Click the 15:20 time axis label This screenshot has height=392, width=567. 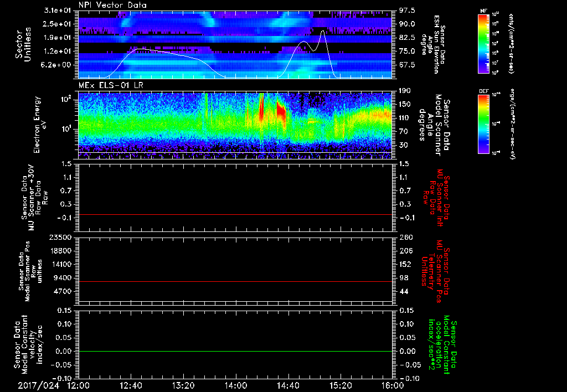(x=340, y=385)
